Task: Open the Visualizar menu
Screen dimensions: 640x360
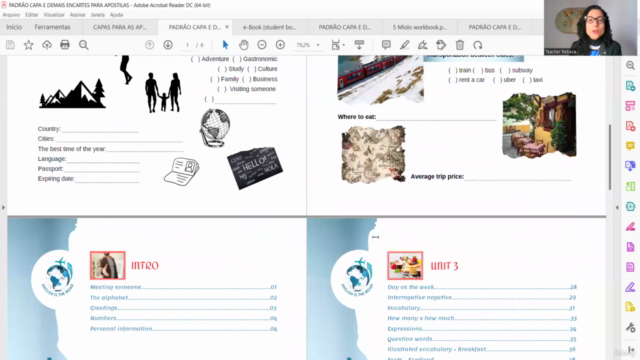Action: [x=54, y=15]
